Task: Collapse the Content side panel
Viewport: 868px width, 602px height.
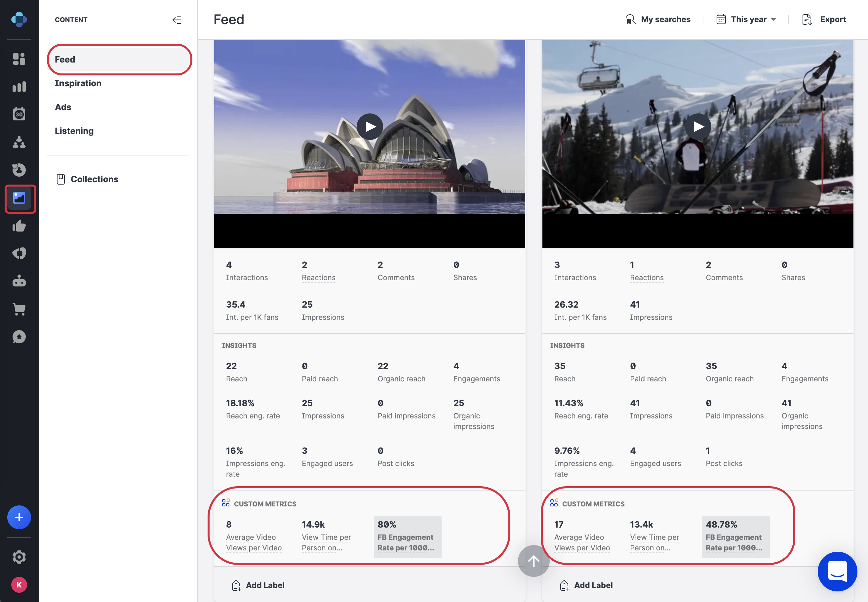Action: (177, 20)
